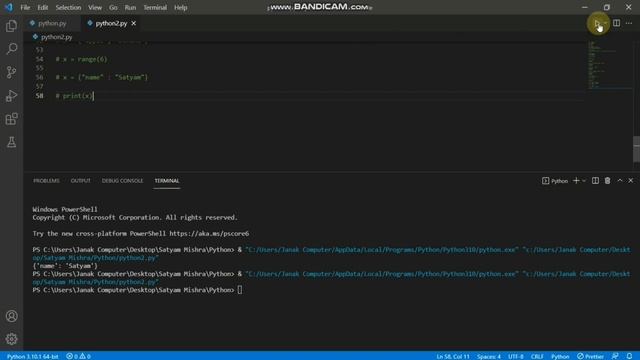This screenshot has height=360, width=640.
Task: Open notifications bell in status bar
Action: point(629,356)
